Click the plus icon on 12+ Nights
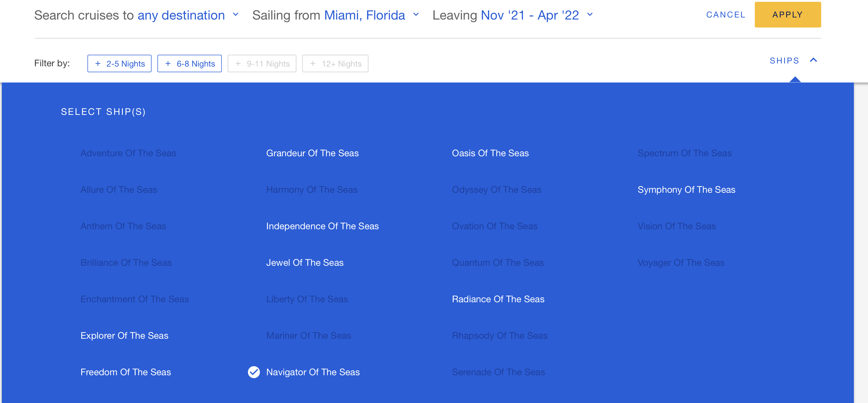 pos(313,64)
